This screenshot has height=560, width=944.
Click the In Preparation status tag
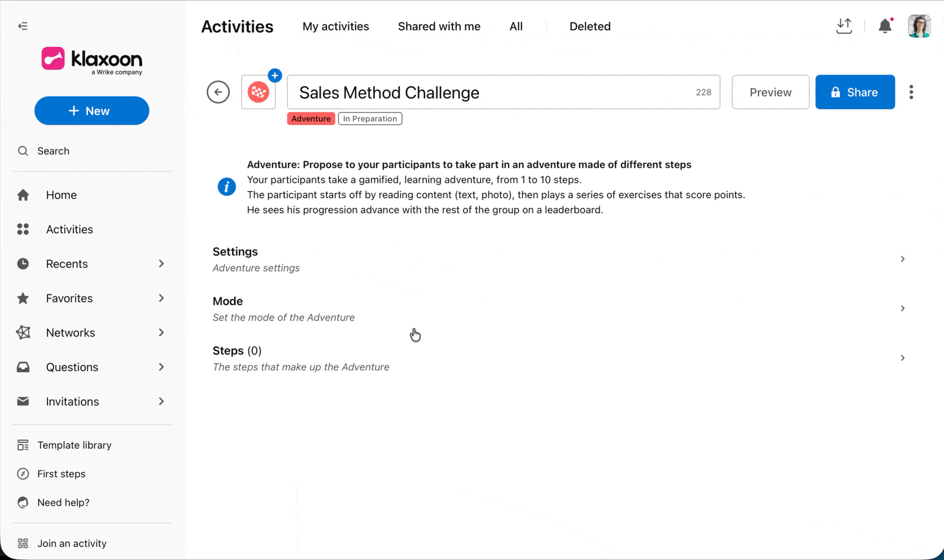tap(370, 119)
